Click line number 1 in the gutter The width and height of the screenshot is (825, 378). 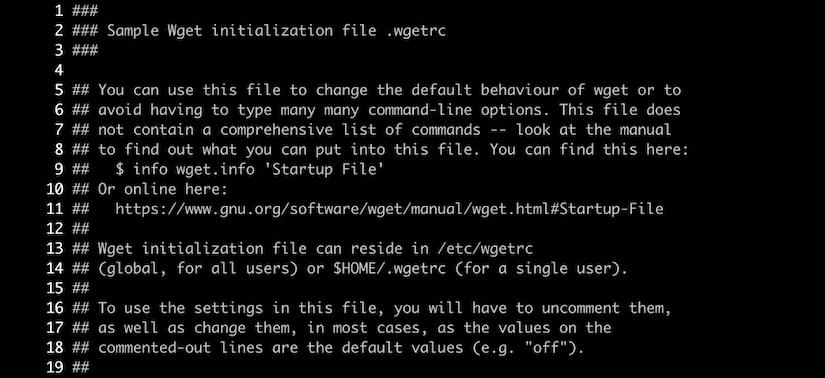pos(58,11)
